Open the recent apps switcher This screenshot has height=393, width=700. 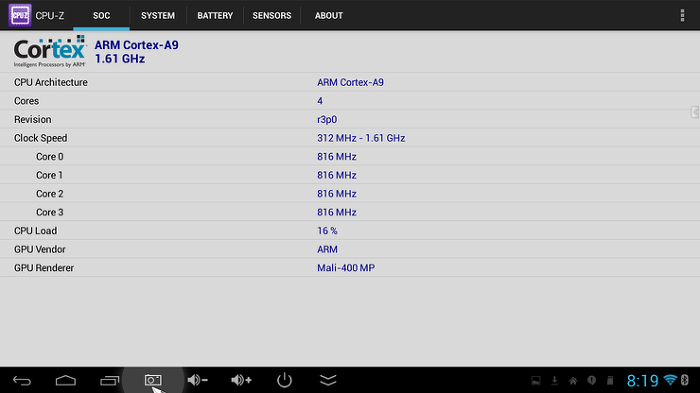coord(109,380)
